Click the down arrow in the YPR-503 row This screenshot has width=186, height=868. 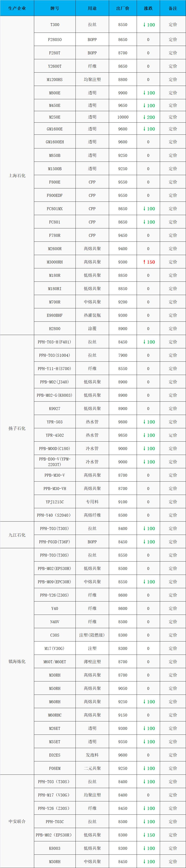(144, 422)
